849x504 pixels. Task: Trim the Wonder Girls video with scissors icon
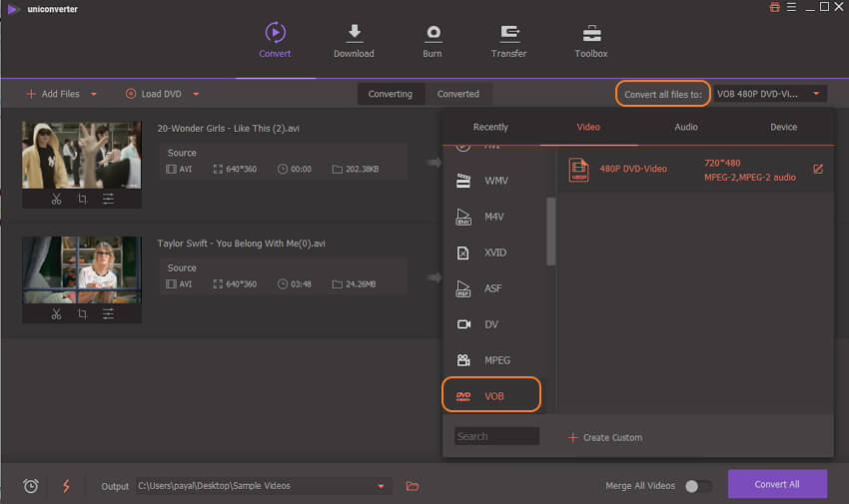click(x=56, y=199)
